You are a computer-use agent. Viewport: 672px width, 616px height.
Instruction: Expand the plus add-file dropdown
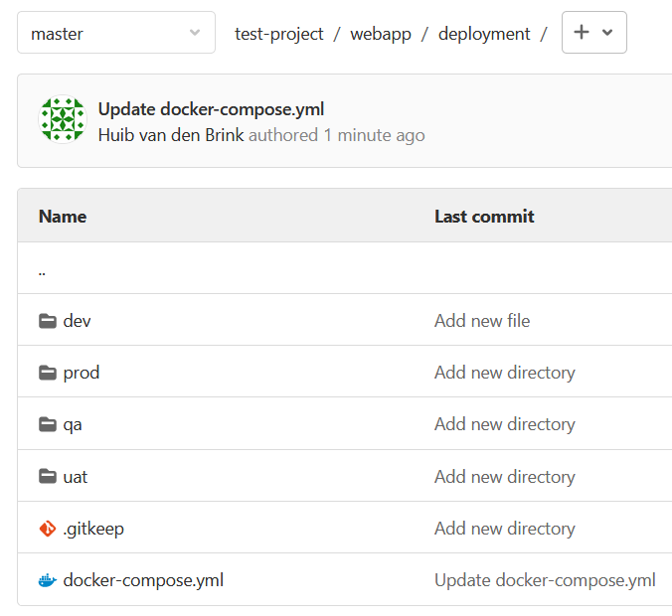click(x=593, y=33)
